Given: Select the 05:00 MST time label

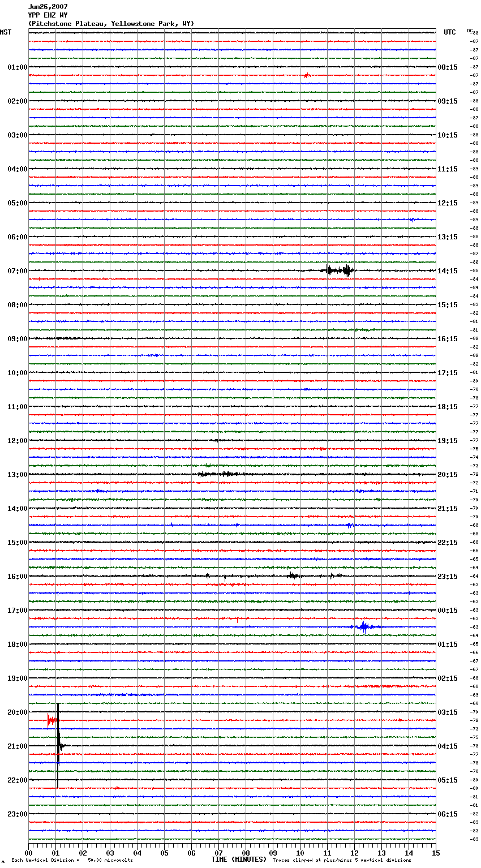Looking at the screenshot, I should (x=18, y=203).
